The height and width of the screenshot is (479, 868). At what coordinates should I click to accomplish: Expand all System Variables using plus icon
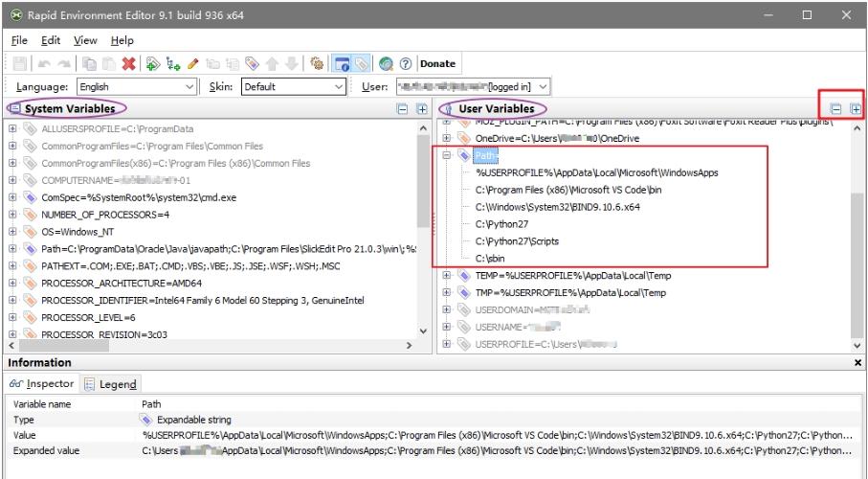pos(422,108)
